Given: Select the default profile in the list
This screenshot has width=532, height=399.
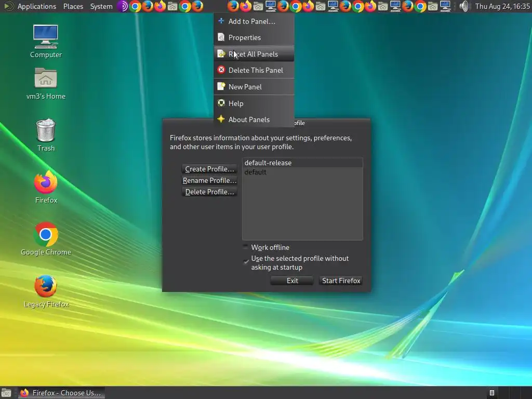Looking at the screenshot, I should [x=302, y=172].
